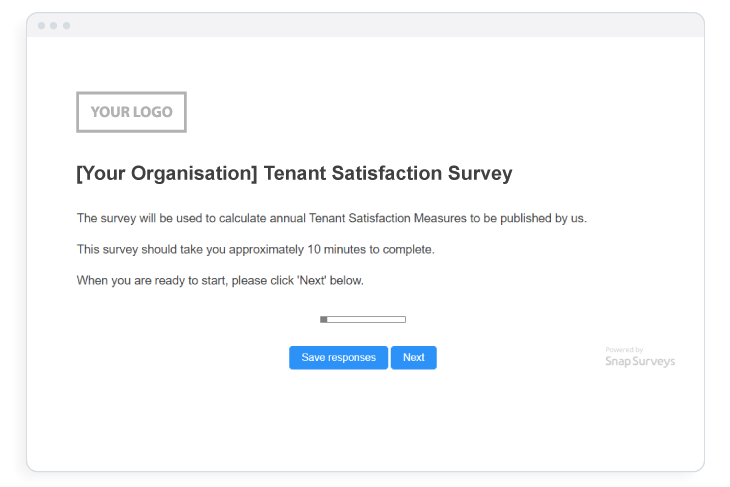
Task: Click the 'When you are ready to start' sentence
Action: pyautogui.click(x=220, y=281)
